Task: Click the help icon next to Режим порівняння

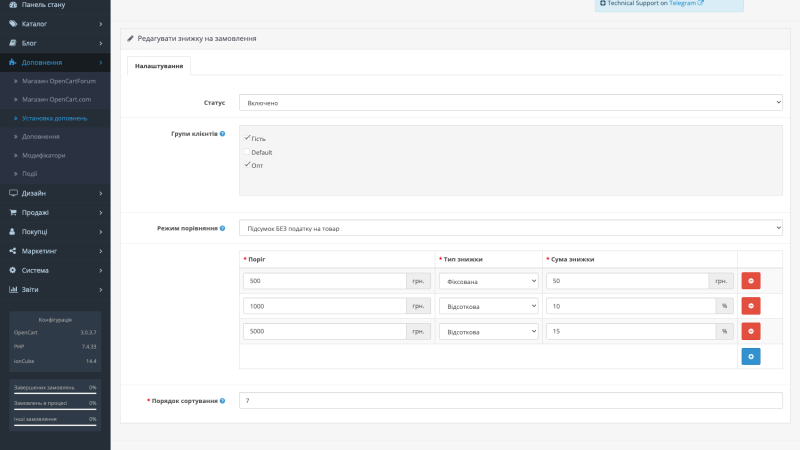Action: 222,228
